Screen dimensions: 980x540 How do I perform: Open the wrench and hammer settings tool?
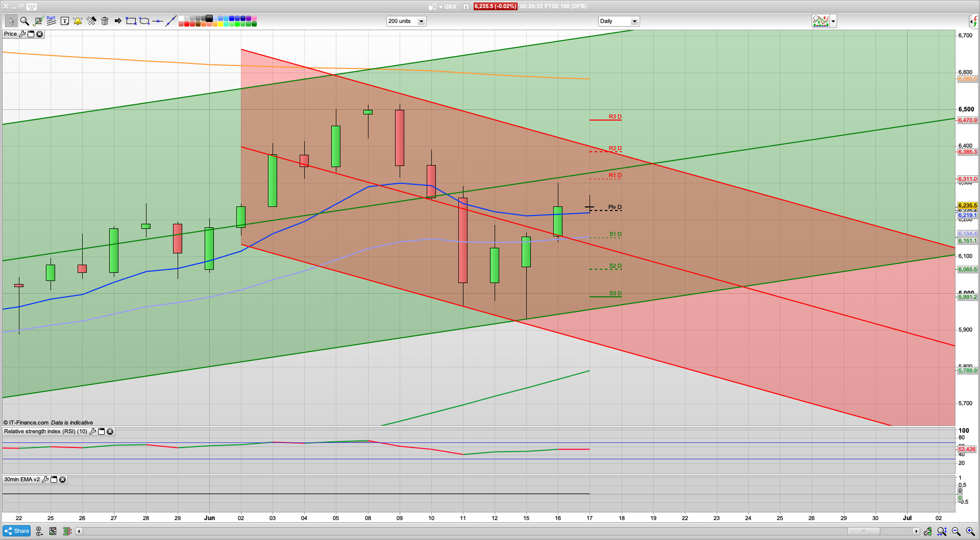pos(91,21)
